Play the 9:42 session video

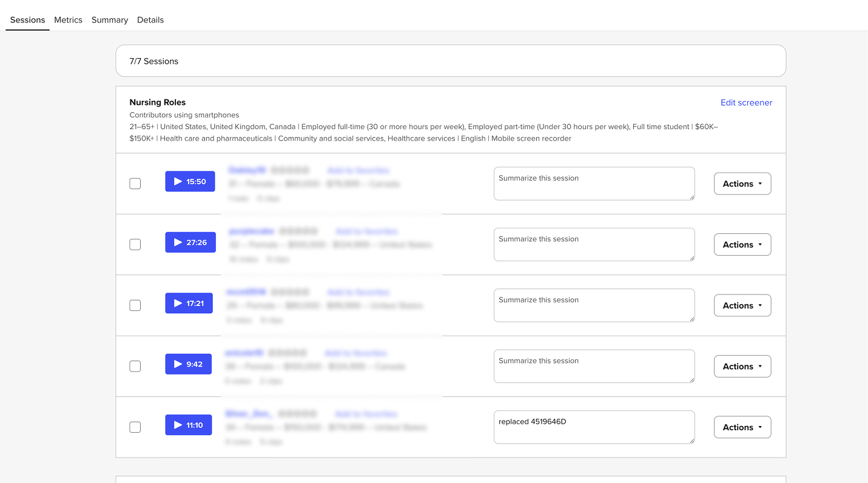pyautogui.click(x=188, y=364)
